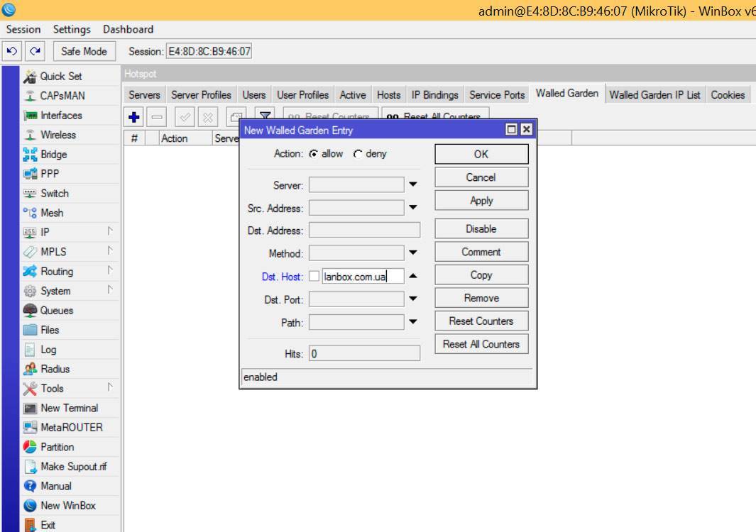Open the Settings menu

[72, 29]
